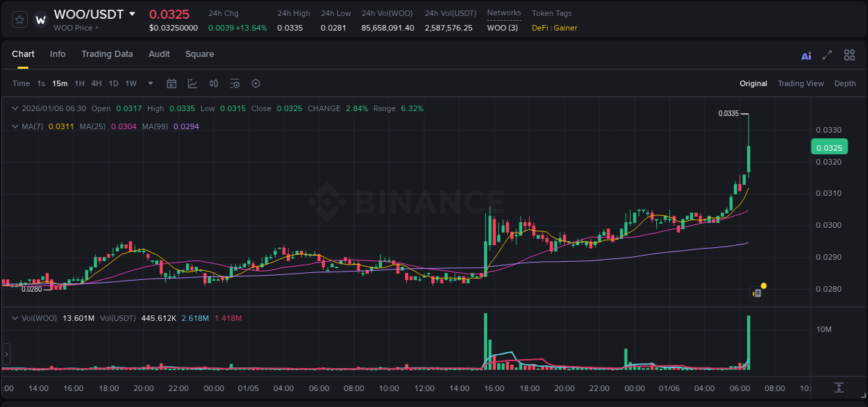
Task: Collapse the MA indicators row
Action: coord(15,126)
